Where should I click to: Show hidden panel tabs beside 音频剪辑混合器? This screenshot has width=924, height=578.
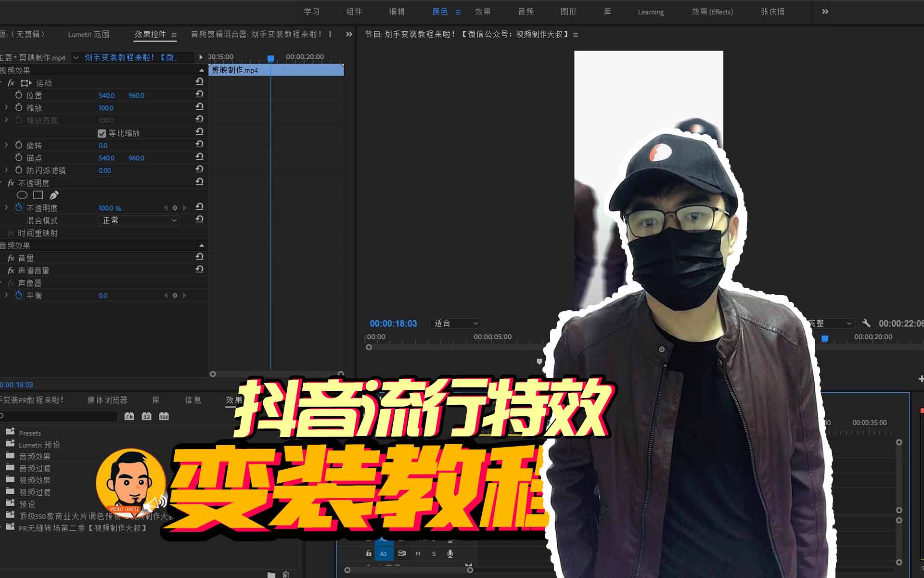349,34
